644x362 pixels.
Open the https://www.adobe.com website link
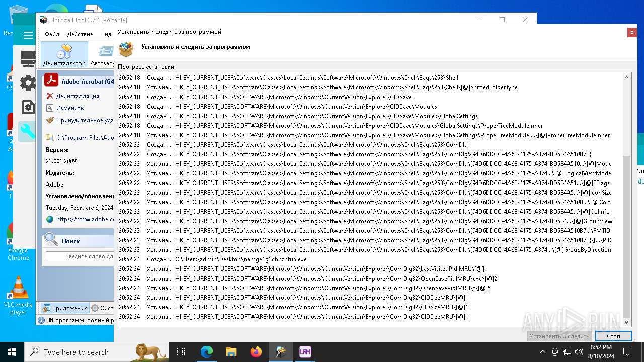(85, 219)
